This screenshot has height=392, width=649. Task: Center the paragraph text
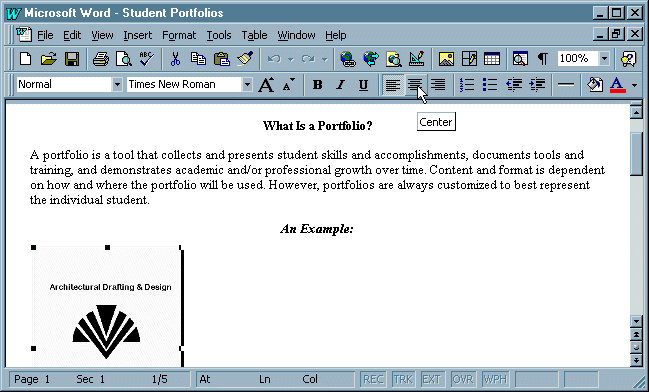click(x=415, y=85)
